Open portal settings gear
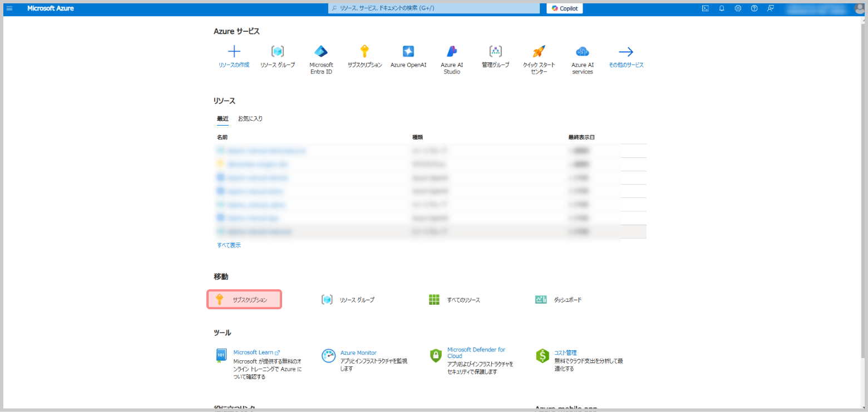Image resolution: width=868 pixels, height=412 pixels. point(738,8)
